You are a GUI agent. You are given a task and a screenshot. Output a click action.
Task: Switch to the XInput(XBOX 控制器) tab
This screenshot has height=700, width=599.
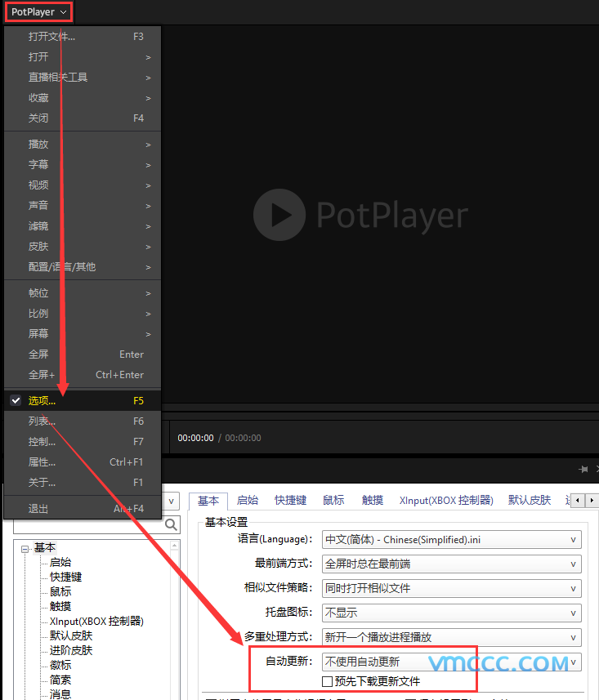pos(446,501)
